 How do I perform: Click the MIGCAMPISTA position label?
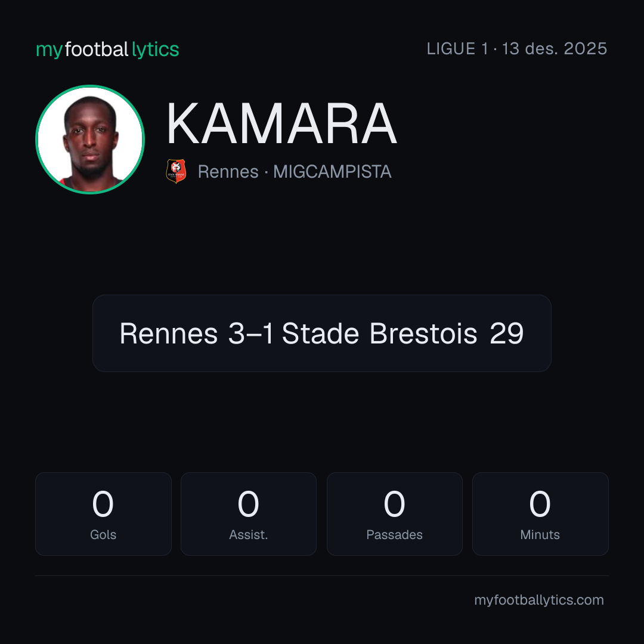pyautogui.click(x=332, y=172)
